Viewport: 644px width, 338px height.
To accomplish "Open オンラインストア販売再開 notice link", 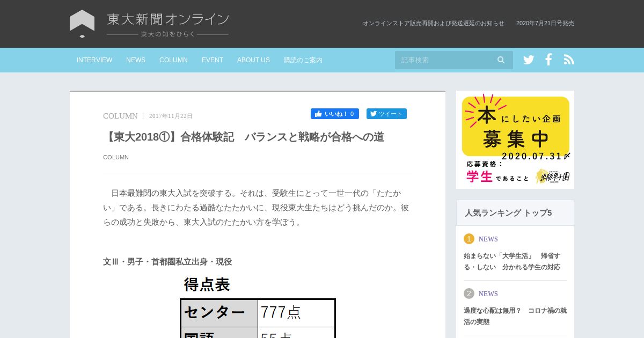I will coord(434,23).
